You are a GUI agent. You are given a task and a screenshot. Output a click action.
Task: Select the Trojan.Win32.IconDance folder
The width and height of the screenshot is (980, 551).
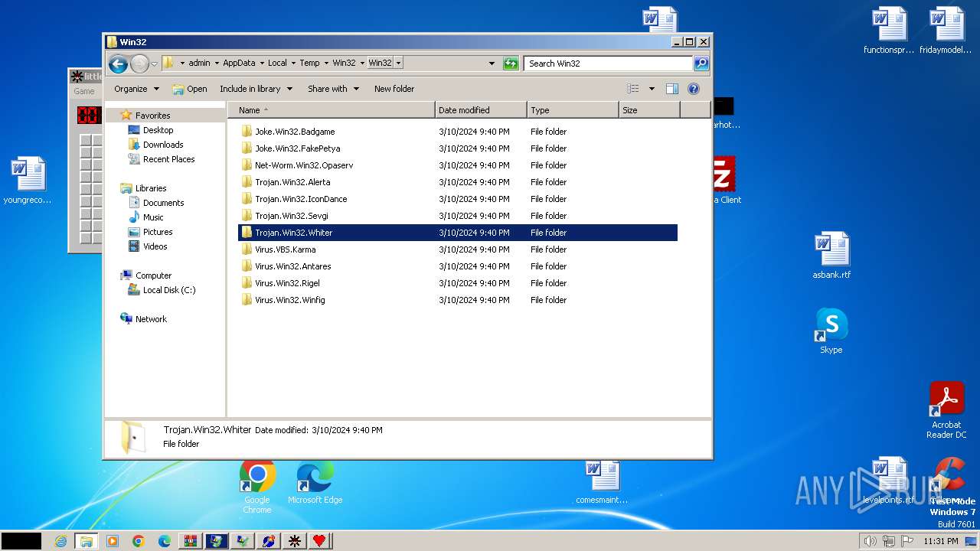coord(458,199)
